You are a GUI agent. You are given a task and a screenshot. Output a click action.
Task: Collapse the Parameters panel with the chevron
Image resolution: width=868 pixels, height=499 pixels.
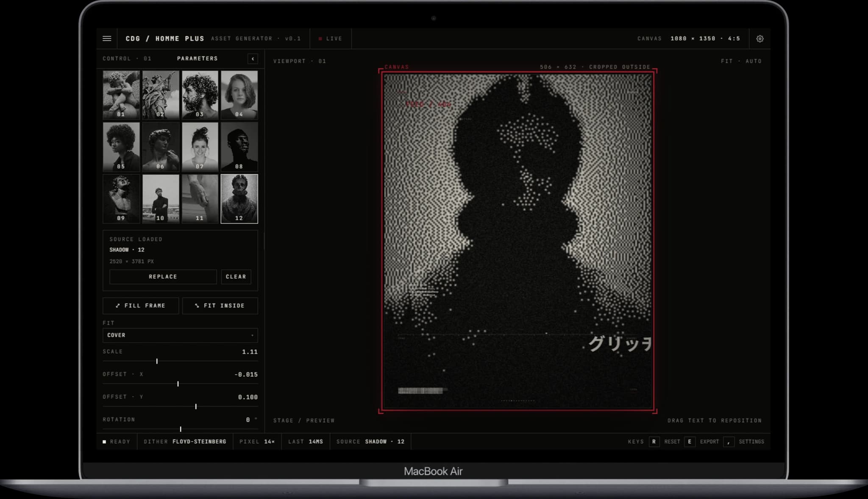(253, 59)
